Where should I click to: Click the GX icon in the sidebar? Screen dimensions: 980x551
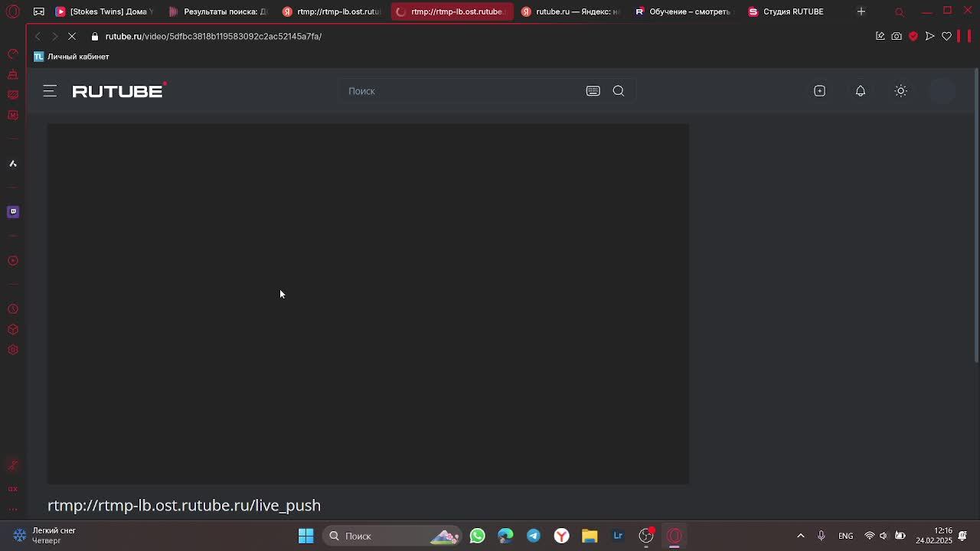[x=13, y=488]
